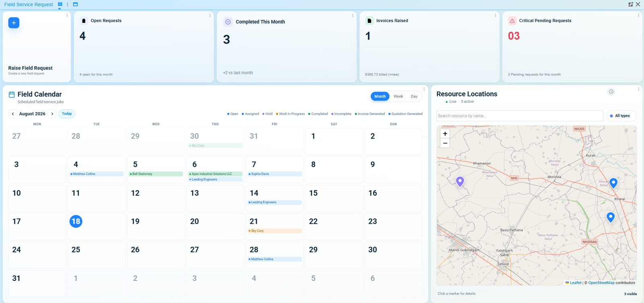Click the lower blue map marker

point(611,217)
